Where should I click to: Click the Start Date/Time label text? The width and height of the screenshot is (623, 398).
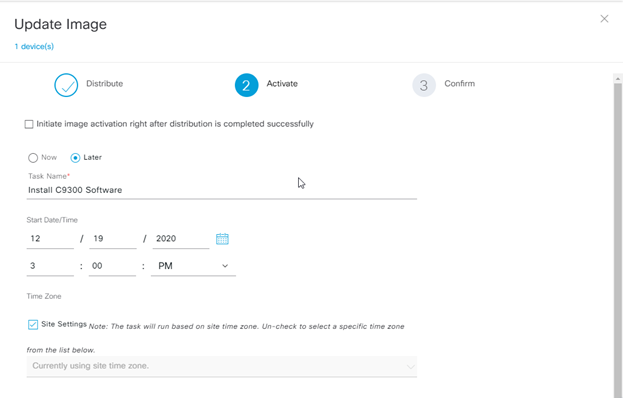(52, 220)
